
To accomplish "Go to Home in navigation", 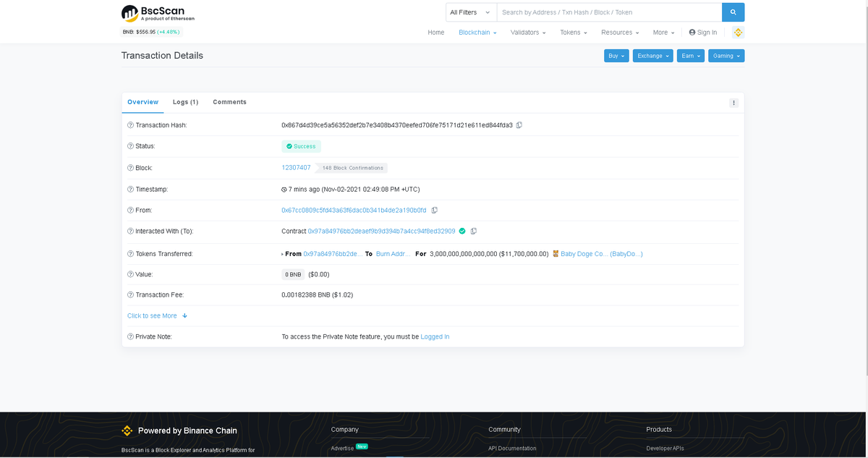I will coord(436,33).
